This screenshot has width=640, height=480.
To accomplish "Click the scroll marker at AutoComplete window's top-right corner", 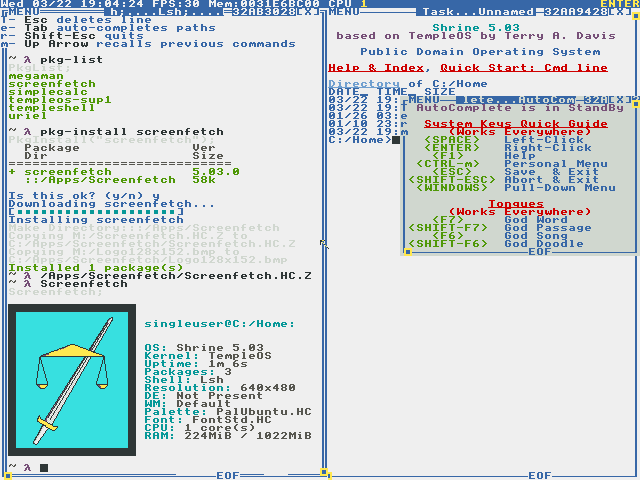I will tap(636, 104).
